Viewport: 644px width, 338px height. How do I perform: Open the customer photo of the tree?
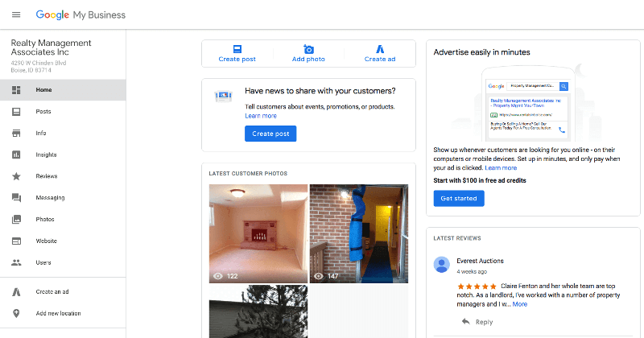[x=258, y=311]
